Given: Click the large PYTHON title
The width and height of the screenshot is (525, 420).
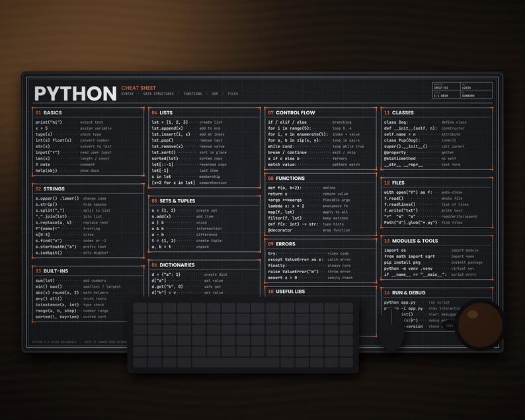Looking at the screenshot, I should [75, 94].
